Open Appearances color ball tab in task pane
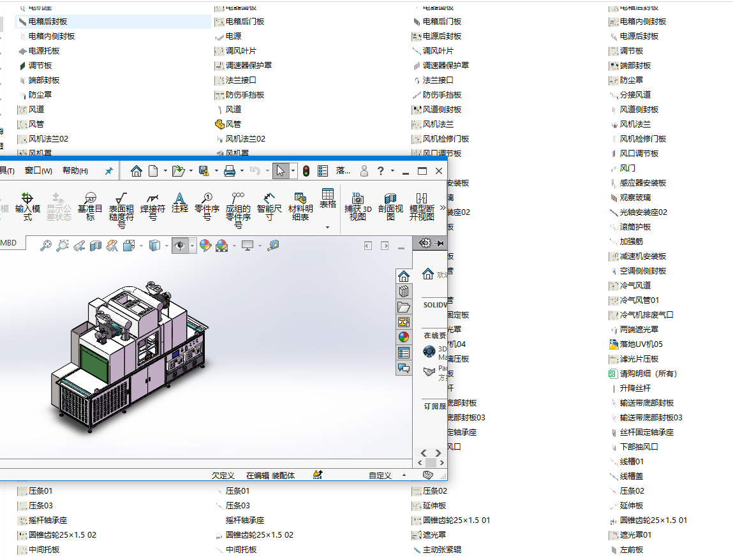733x560 pixels. pyautogui.click(x=404, y=337)
